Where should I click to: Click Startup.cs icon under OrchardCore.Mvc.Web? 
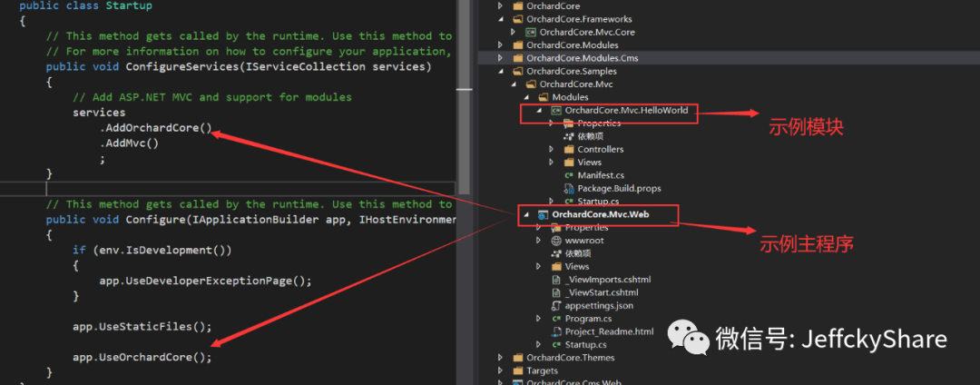click(x=555, y=345)
